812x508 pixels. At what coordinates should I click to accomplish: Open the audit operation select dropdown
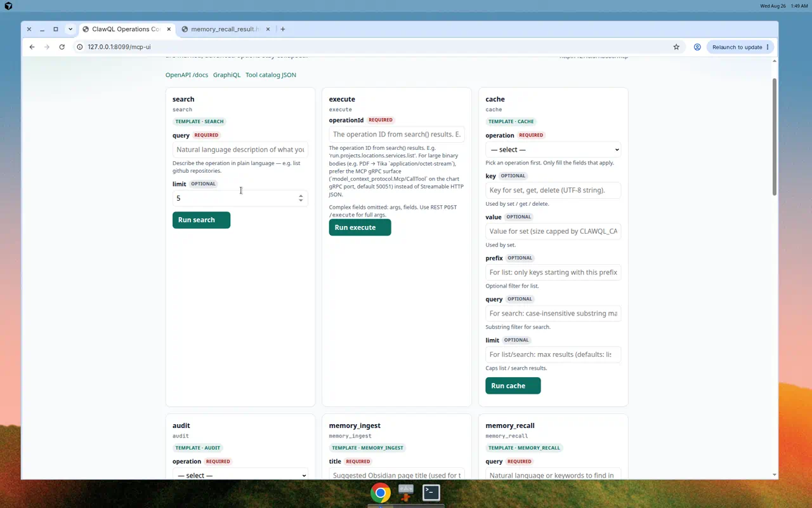(x=240, y=475)
